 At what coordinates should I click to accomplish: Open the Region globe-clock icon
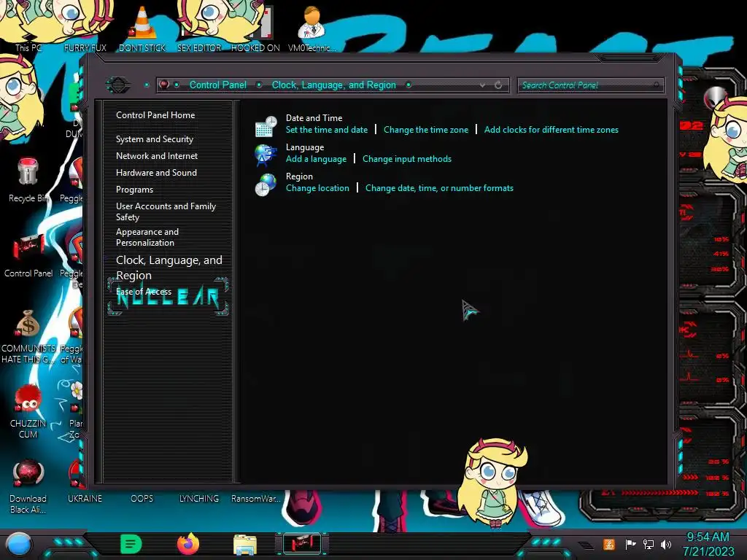point(266,184)
